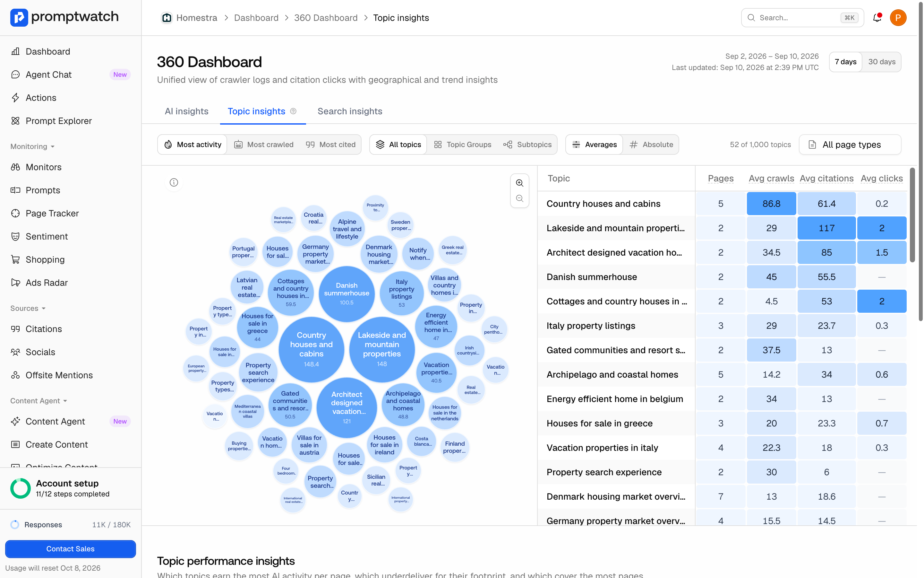The width and height of the screenshot is (924, 578).
Task: Select the 7 days range
Action: [845, 62]
